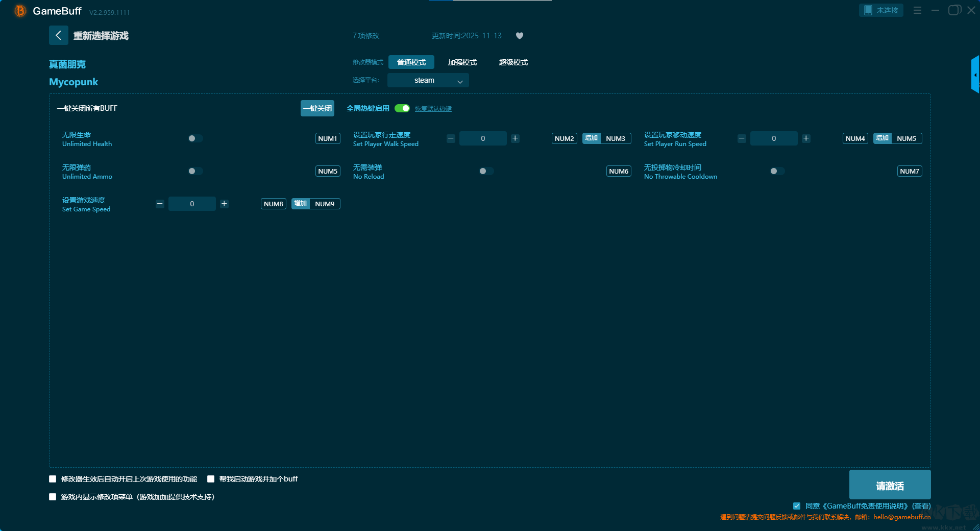Select the enhanced mode tab
The image size is (980, 531).
click(x=462, y=62)
